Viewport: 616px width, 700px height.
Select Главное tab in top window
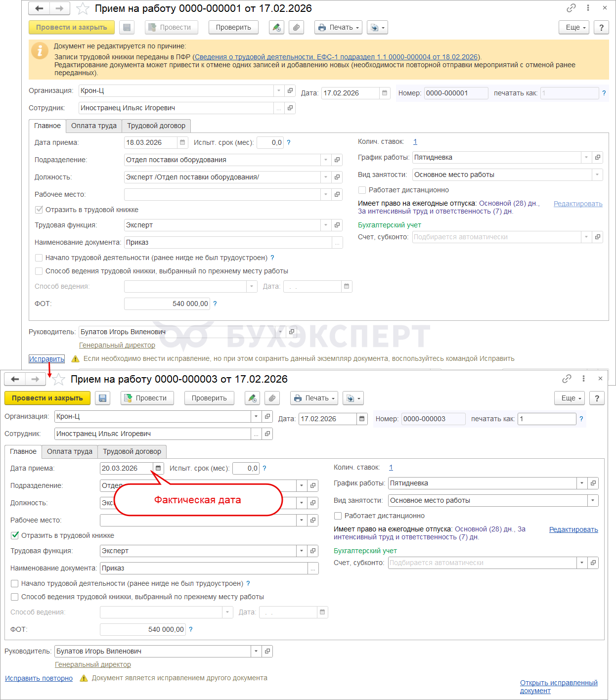pyautogui.click(x=47, y=126)
